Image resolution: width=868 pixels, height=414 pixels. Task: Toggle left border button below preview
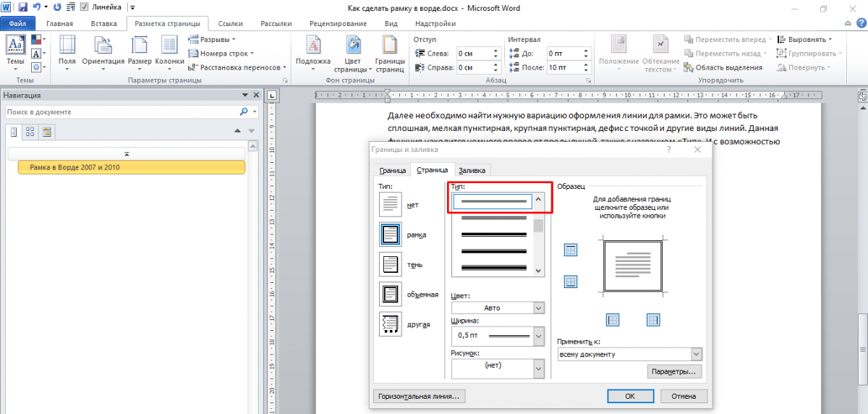pyautogui.click(x=613, y=319)
